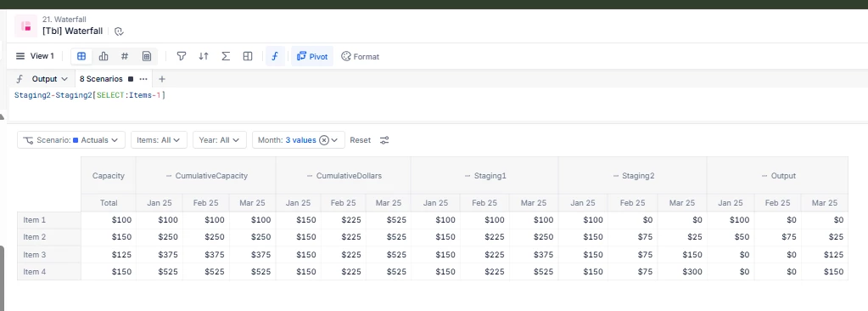This screenshot has height=311, width=868.
Task: Select the hash number view icon
Action: pyautogui.click(x=125, y=56)
